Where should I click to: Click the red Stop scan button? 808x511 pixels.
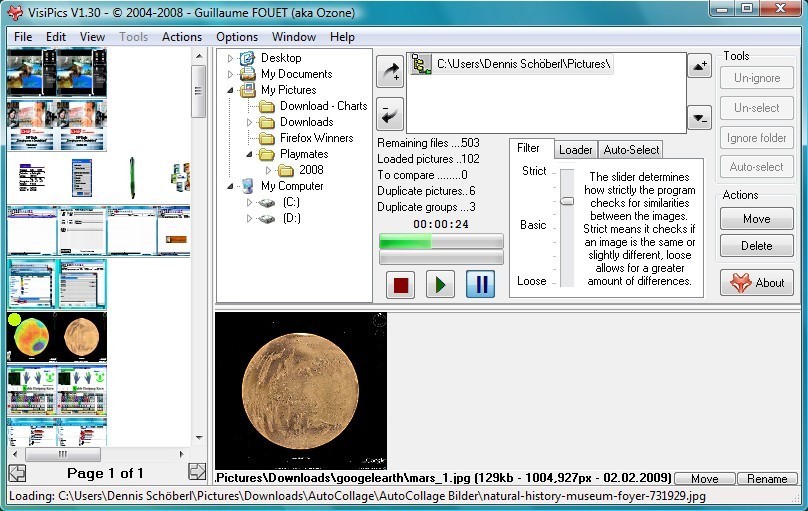(x=400, y=284)
